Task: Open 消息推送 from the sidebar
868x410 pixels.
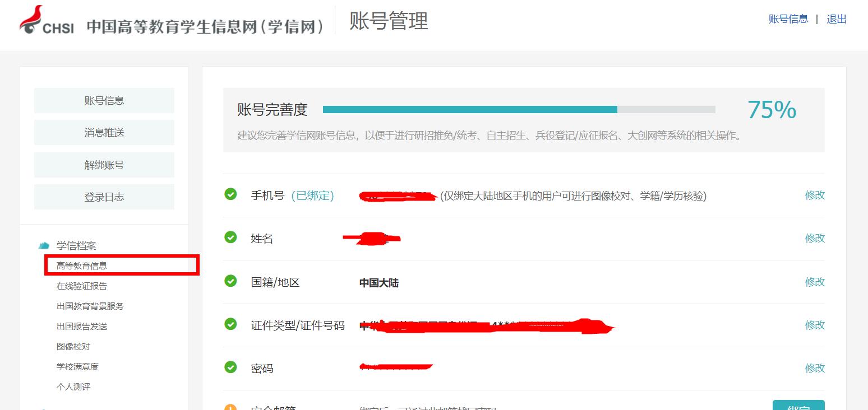Action: [104, 132]
